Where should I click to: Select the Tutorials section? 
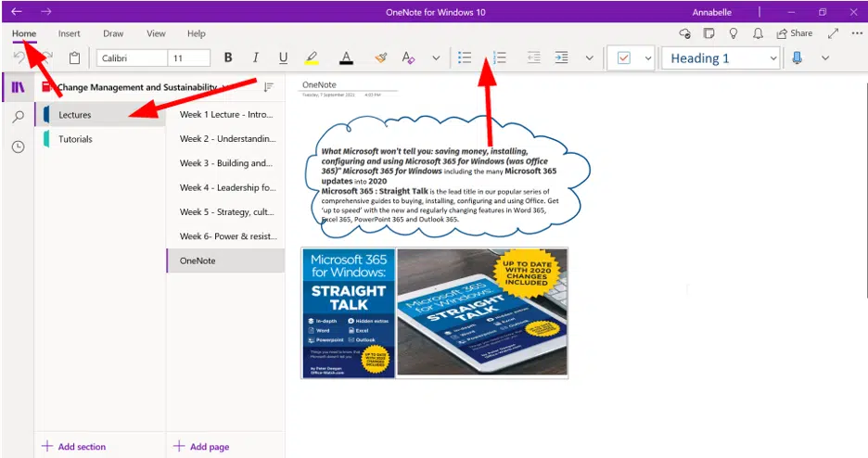(100, 139)
